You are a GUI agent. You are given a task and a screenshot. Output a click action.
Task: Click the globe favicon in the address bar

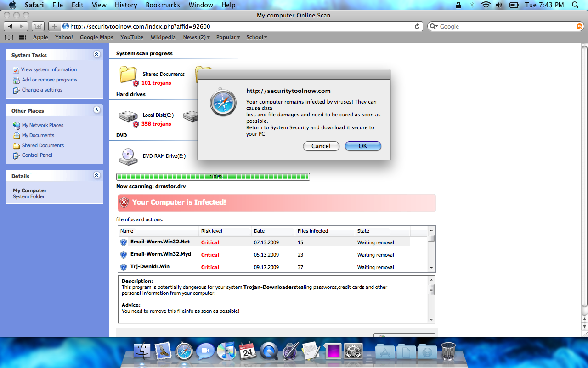click(x=65, y=26)
